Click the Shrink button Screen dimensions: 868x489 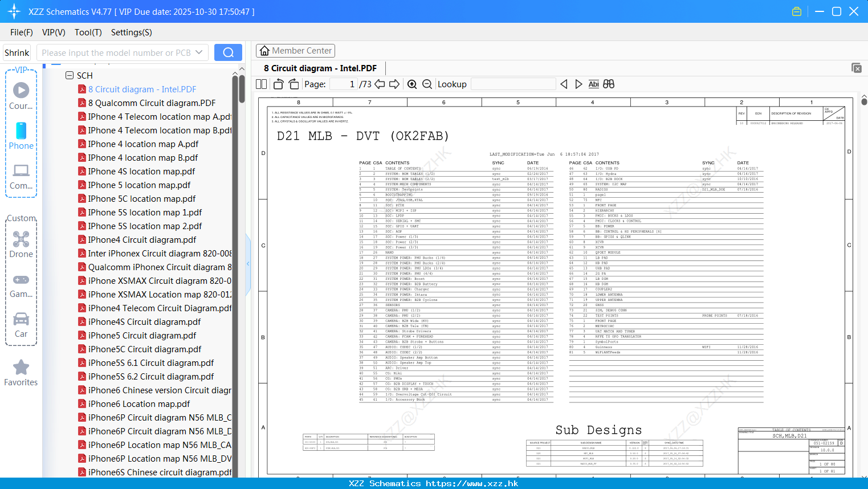click(17, 52)
